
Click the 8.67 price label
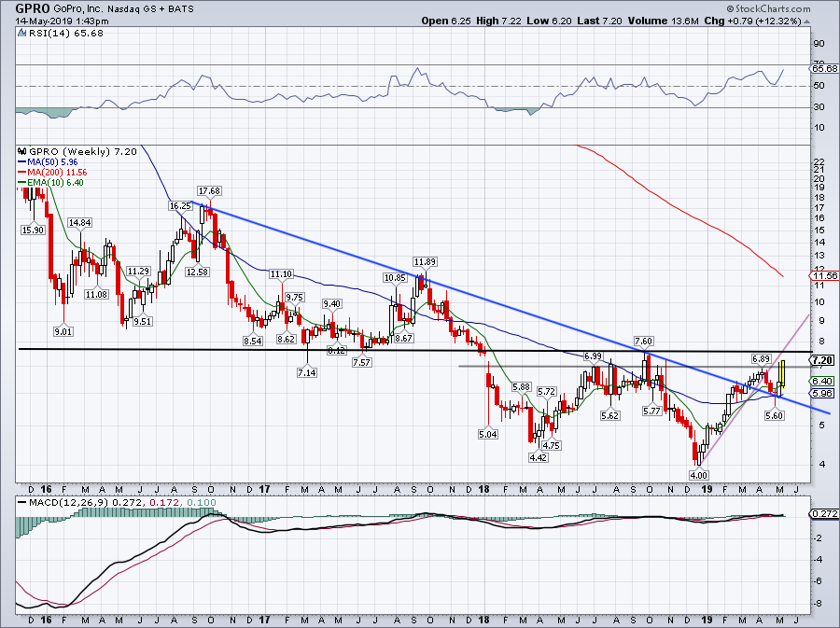(403, 339)
